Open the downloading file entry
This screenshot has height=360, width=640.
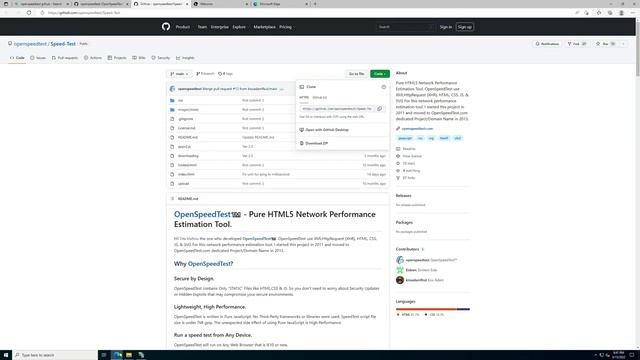[x=188, y=156]
